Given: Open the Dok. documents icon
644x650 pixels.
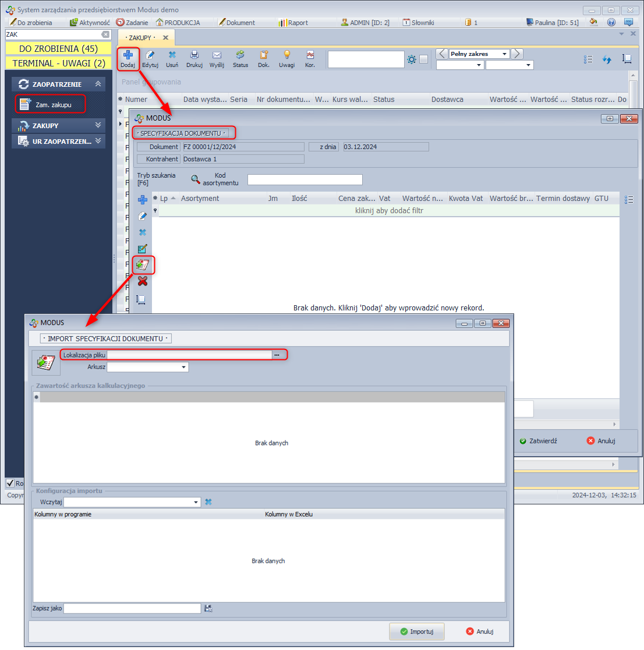Looking at the screenshot, I should pos(264,55).
